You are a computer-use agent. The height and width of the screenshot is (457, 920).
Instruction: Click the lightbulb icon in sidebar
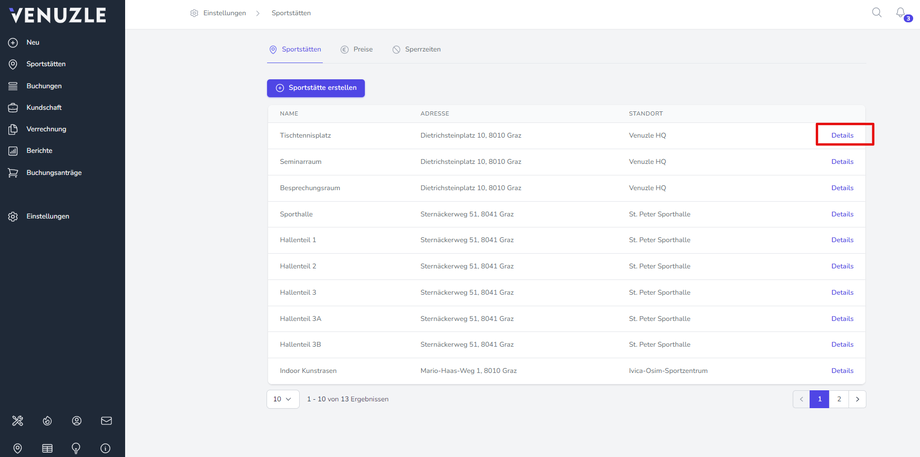point(76,448)
